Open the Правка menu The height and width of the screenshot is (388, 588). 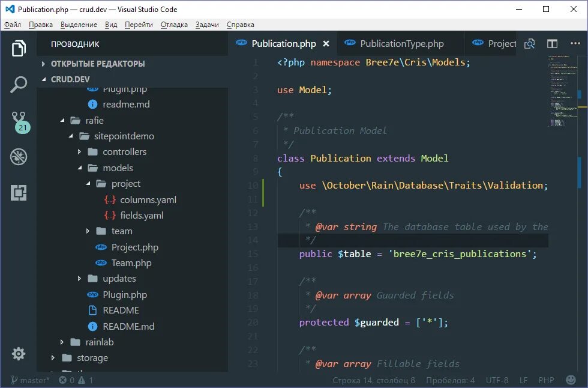41,25
